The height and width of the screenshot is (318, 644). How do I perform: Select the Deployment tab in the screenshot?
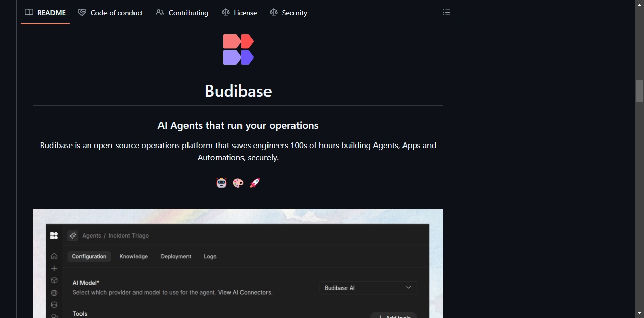(x=176, y=256)
